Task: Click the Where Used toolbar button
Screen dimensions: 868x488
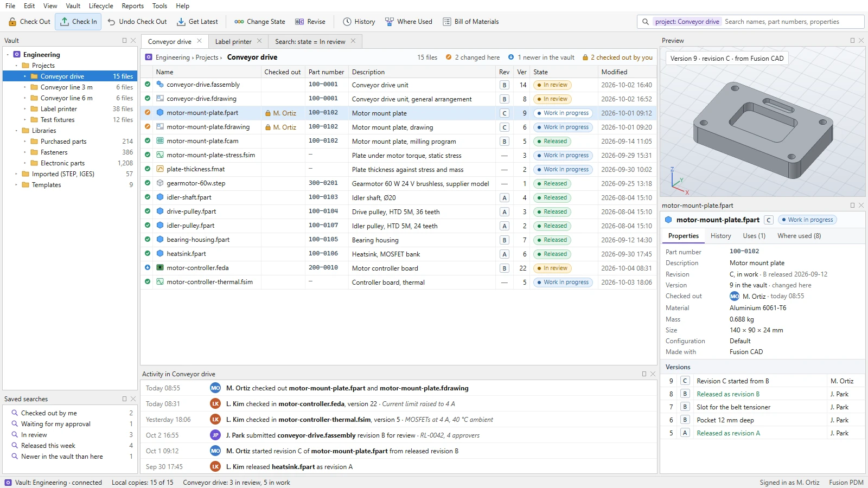Action: tap(409, 22)
